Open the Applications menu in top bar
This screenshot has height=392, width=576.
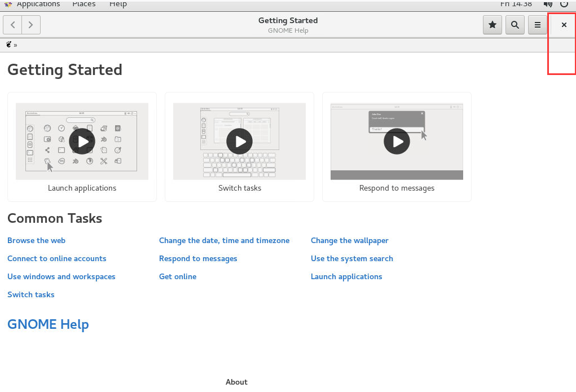38,4
